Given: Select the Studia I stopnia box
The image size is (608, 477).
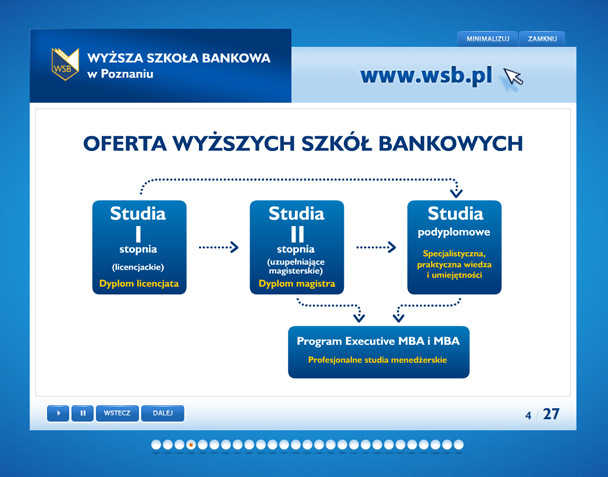Looking at the screenshot, I should 138,247.
